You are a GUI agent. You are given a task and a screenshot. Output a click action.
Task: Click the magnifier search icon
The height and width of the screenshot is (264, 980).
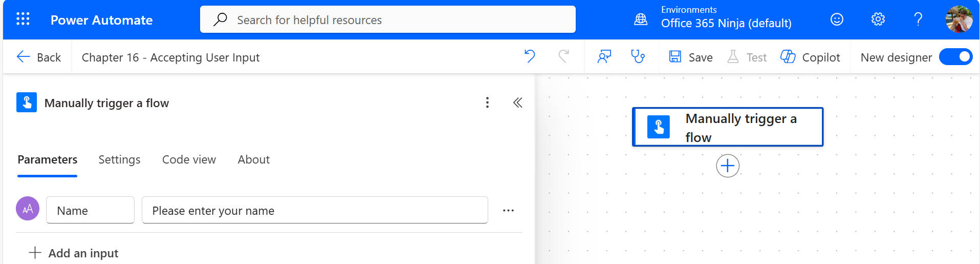point(220,19)
